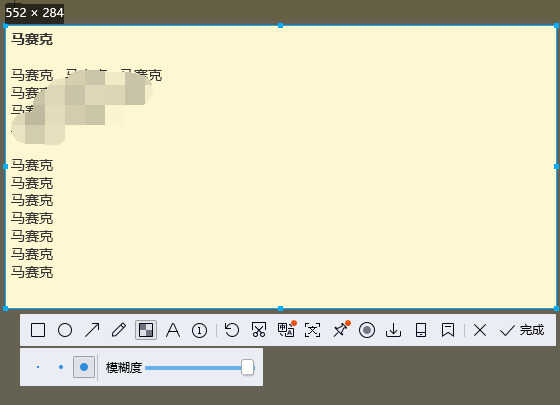Select the text 'A' tool
Screen dimensions: 560x405
(x=173, y=330)
